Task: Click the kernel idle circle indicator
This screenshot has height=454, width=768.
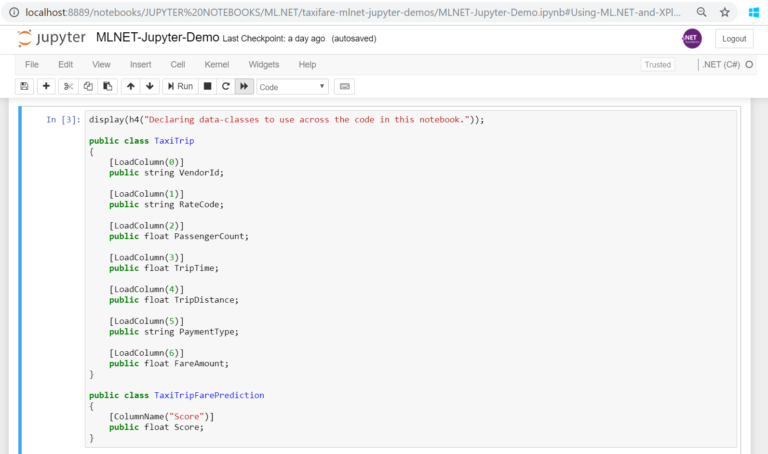Action: pos(749,65)
